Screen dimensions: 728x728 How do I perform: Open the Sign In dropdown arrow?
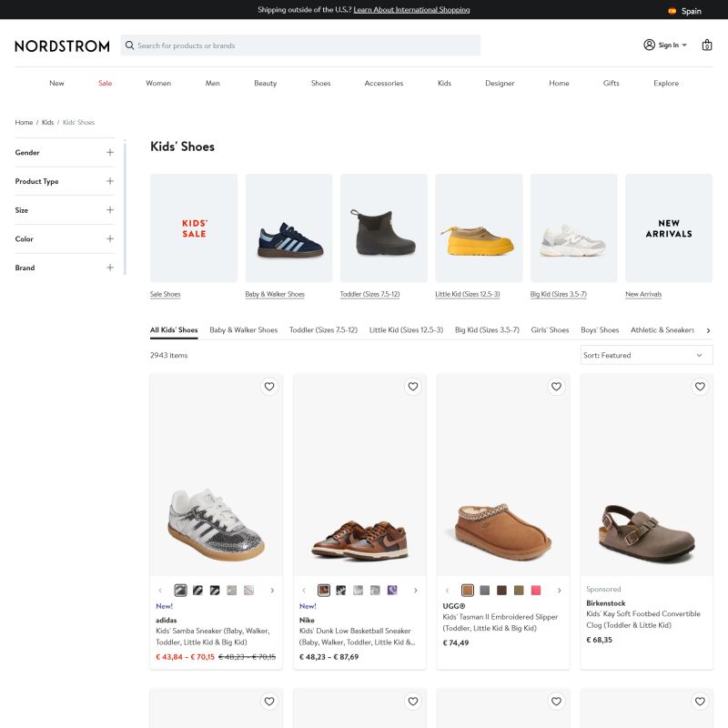click(x=684, y=45)
